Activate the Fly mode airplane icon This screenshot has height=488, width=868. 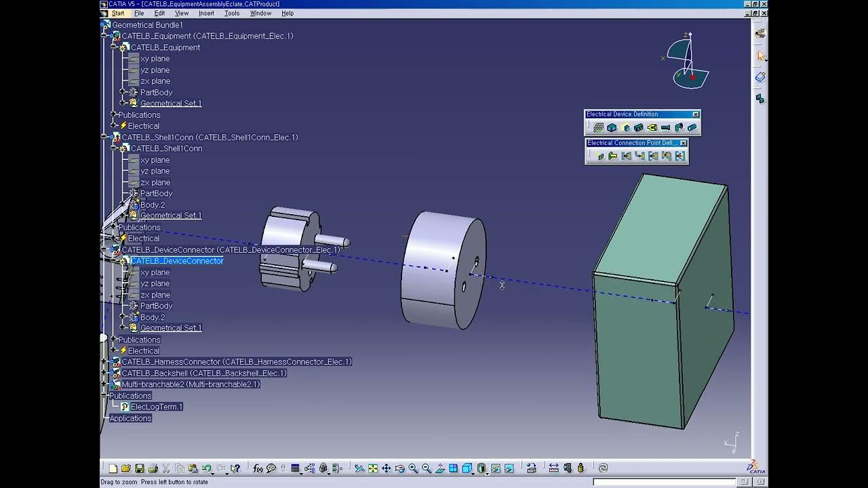pyautogui.click(x=359, y=468)
